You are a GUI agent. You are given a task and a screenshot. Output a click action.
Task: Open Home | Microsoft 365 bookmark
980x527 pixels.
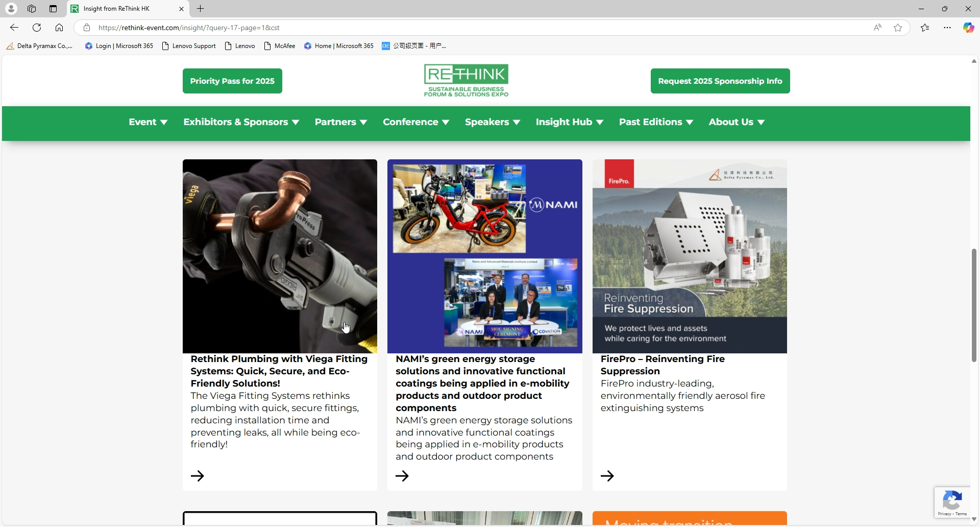click(339, 46)
